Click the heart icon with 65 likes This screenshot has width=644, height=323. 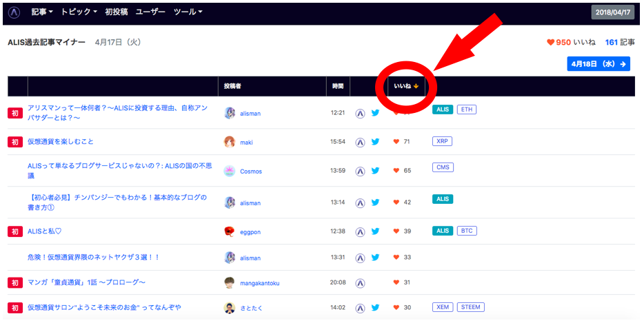[x=396, y=170]
